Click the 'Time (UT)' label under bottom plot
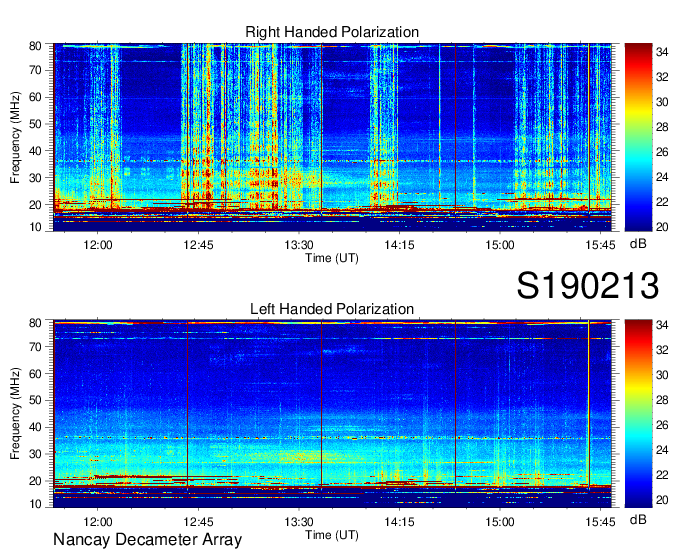Screen dimensions: 680x552 click(x=332, y=535)
